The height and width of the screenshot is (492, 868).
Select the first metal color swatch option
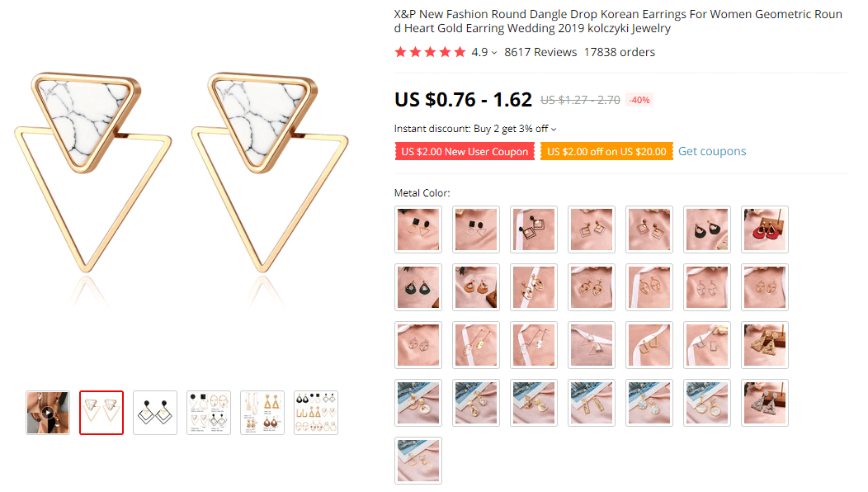pyautogui.click(x=418, y=229)
